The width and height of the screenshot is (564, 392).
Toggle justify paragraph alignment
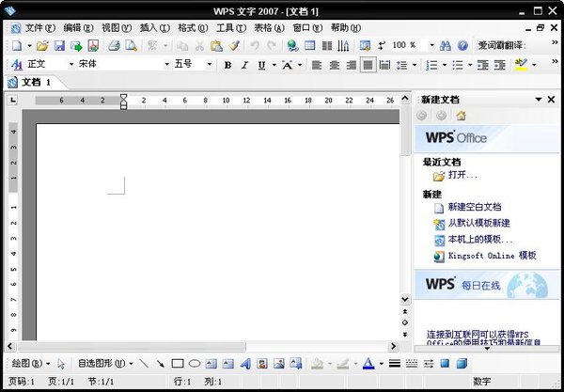pyautogui.click(x=368, y=65)
